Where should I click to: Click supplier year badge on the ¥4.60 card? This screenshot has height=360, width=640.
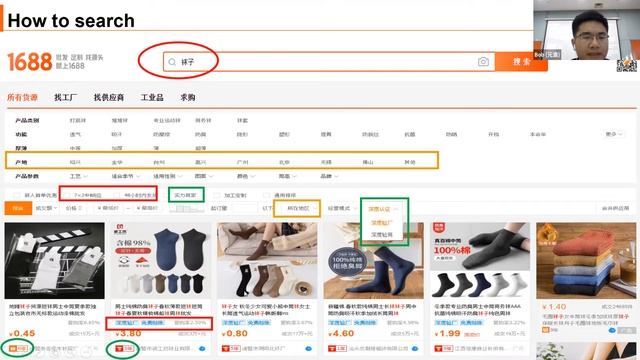[337, 349]
